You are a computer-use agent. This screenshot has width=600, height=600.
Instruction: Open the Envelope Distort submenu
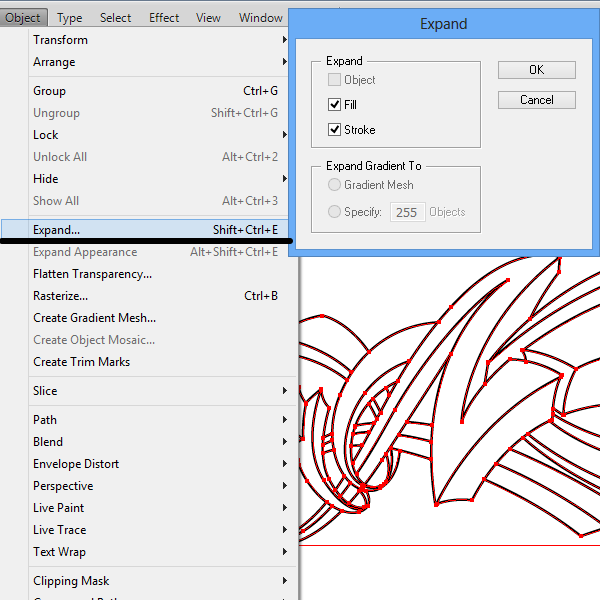point(76,464)
